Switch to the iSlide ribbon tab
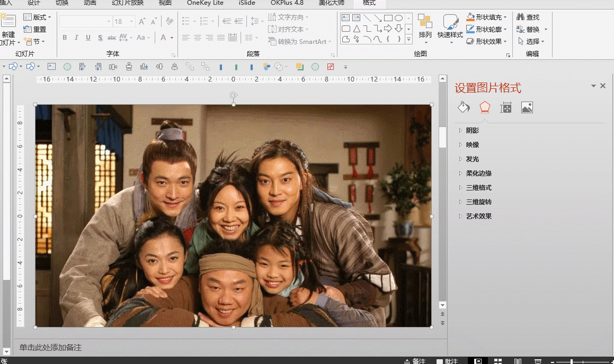614x364 pixels. tap(247, 3)
